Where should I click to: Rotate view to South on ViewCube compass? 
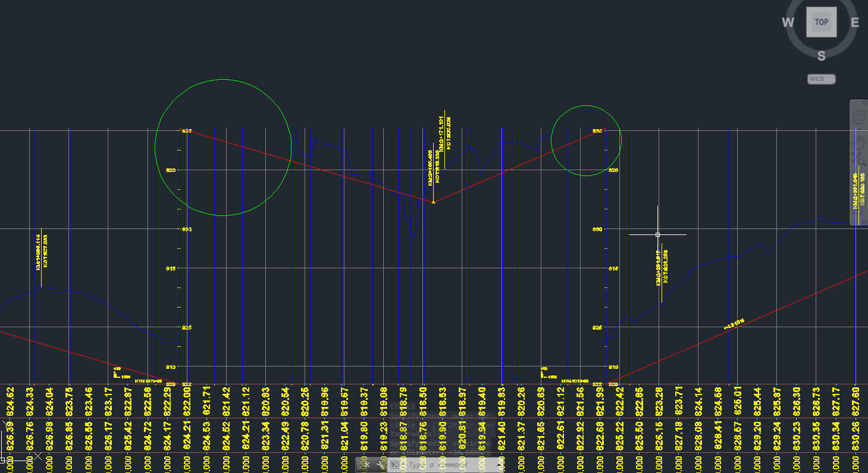[822, 56]
